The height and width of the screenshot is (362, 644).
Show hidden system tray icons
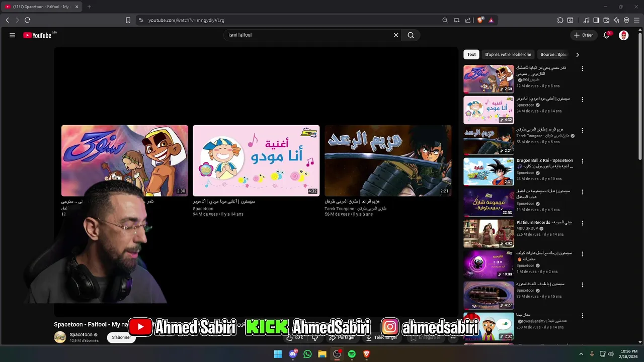tap(581, 354)
